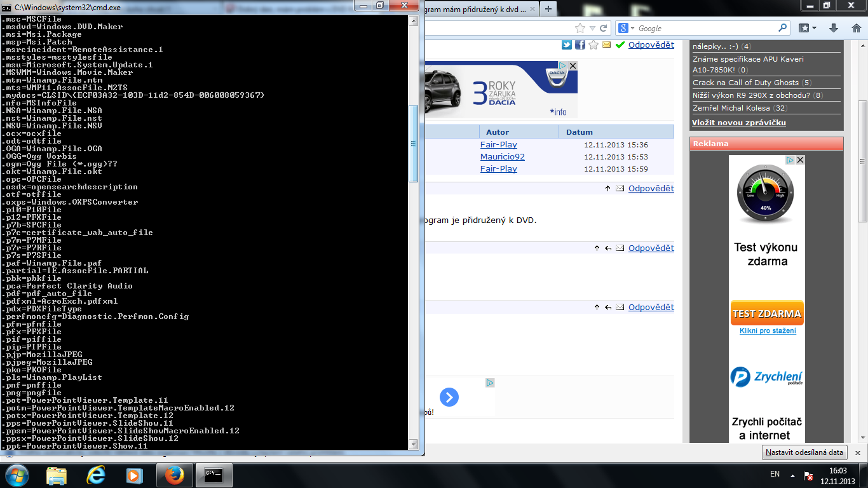Click the cmd.exe taskbar button
The width and height of the screenshot is (868, 488).
[214, 475]
